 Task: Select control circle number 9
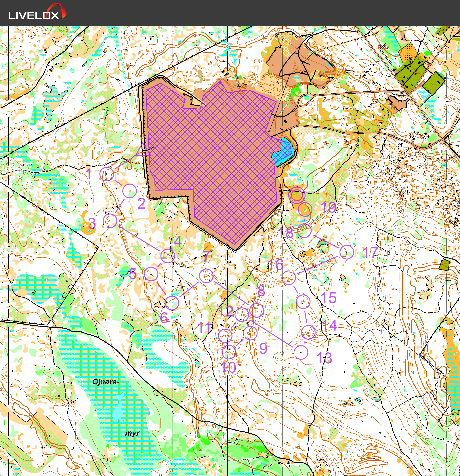coord(250,333)
